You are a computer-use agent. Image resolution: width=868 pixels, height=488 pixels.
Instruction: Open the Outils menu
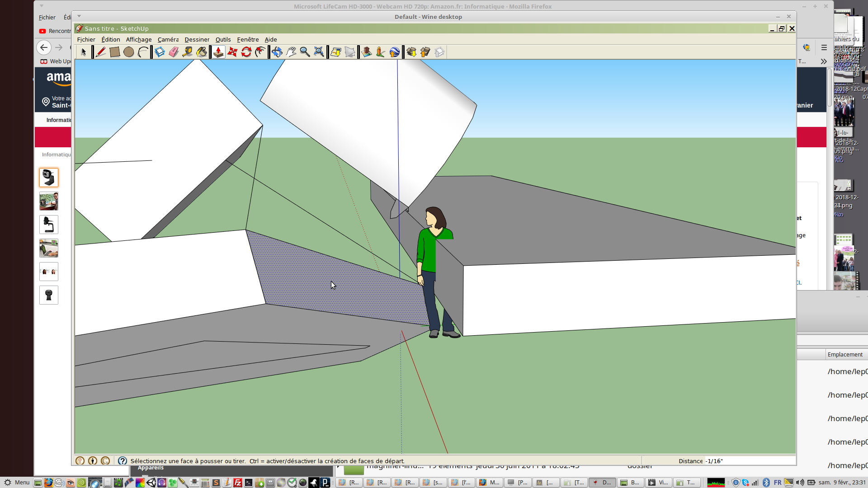coord(223,40)
